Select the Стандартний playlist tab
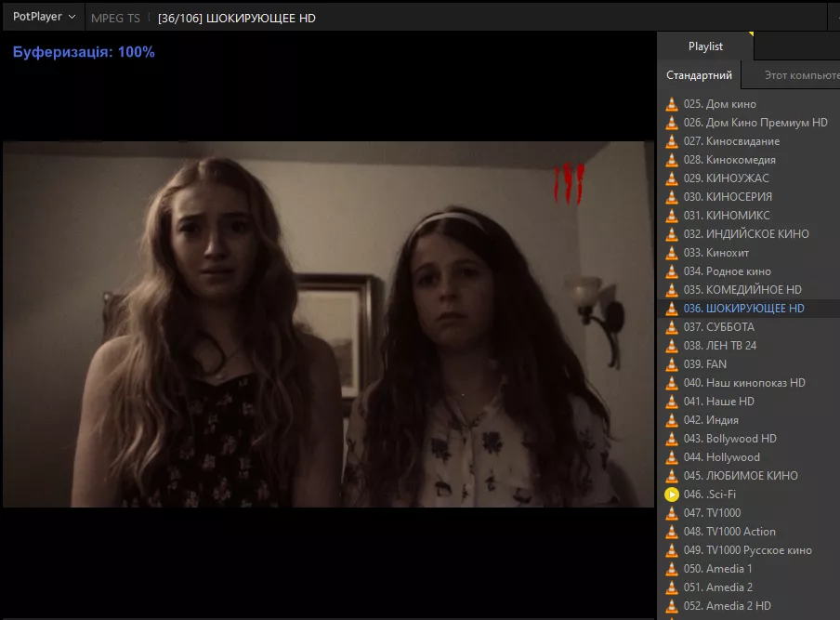The height and width of the screenshot is (620, 840). pyautogui.click(x=699, y=75)
